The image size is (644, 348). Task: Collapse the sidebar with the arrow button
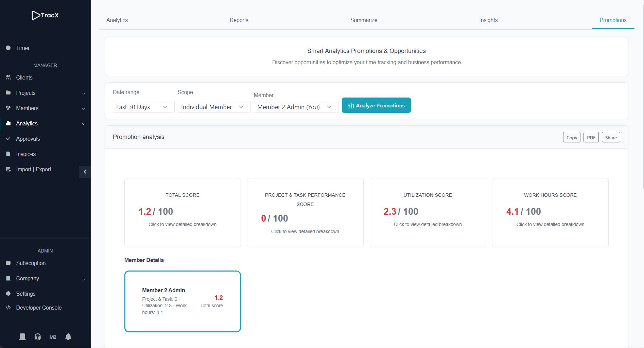point(85,172)
